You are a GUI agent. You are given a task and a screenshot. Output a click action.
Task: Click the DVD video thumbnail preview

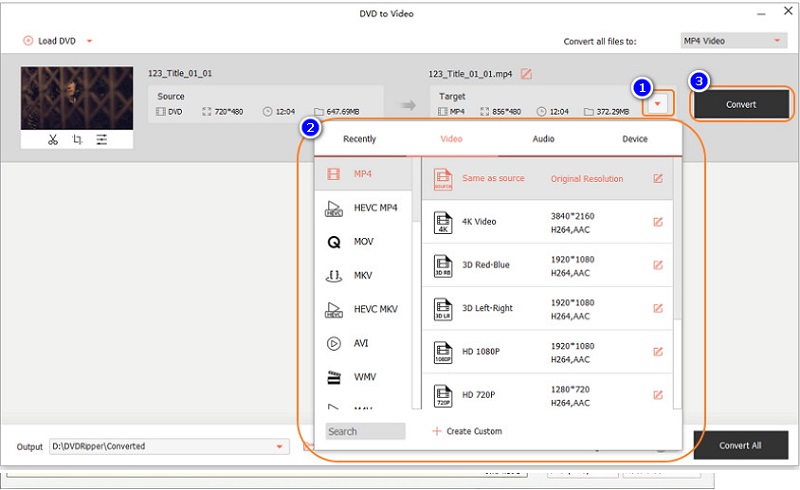(x=77, y=98)
